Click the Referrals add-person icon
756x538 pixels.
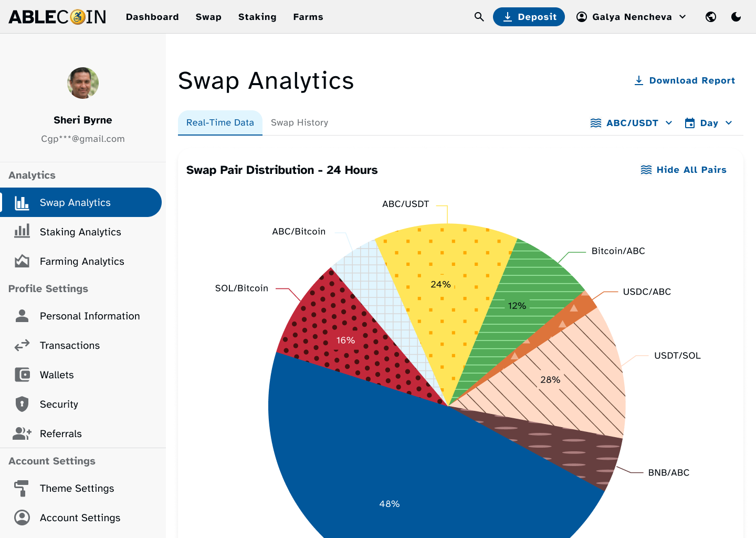(x=22, y=433)
